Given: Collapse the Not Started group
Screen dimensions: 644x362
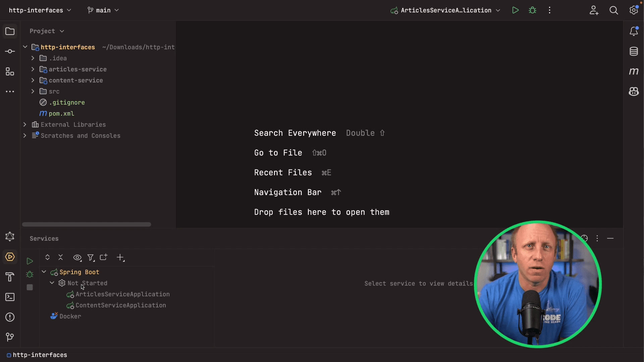Looking at the screenshot, I should tap(52, 283).
